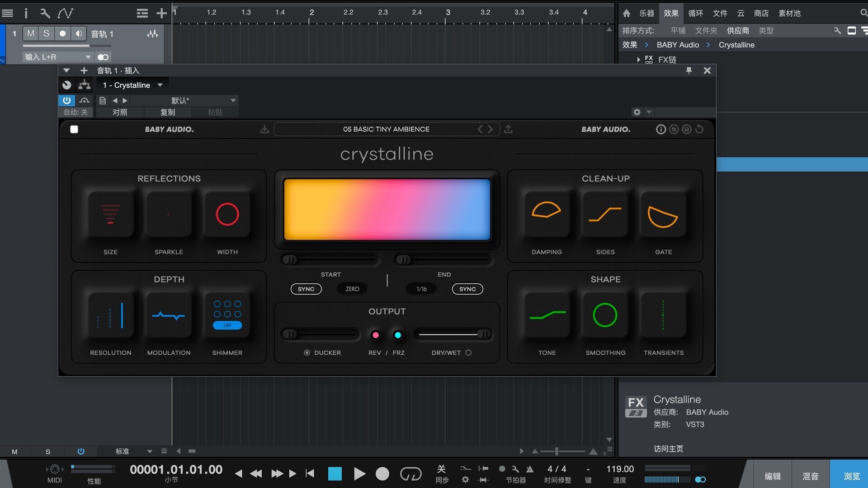Viewport: 868px width, 488px height.
Task: Toggle the FRZ cyan button
Action: (398, 335)
